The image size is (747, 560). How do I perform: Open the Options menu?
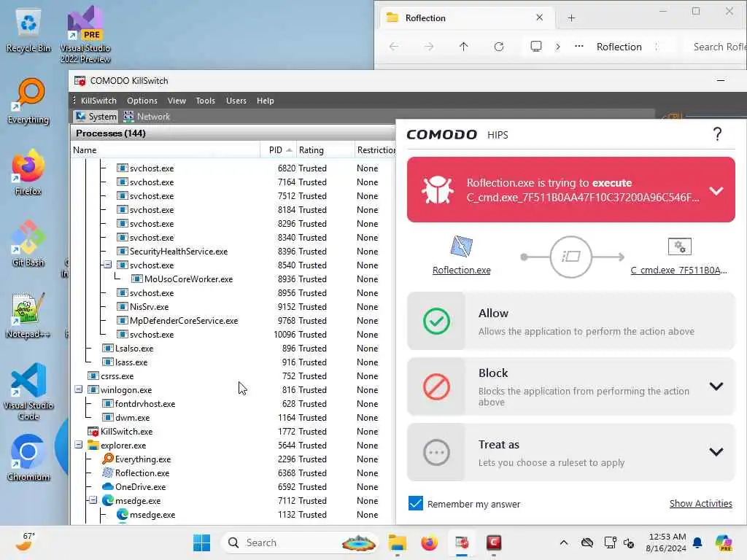point(142,101)
